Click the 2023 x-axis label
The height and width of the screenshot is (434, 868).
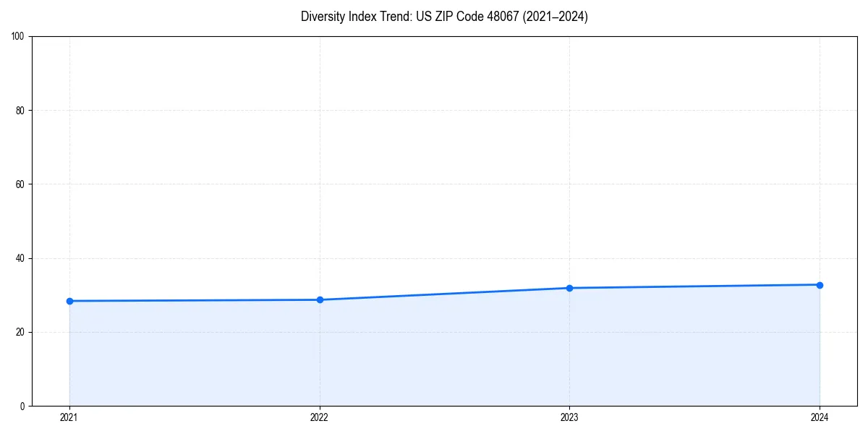[x=570, y=417]
